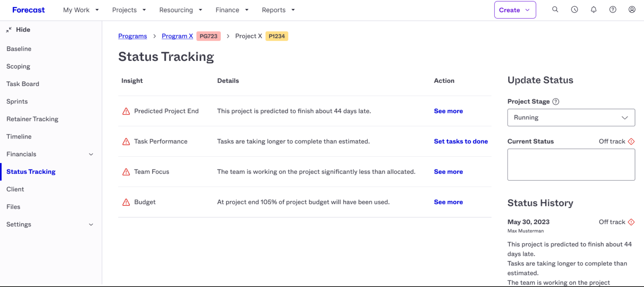Select Status Tracking in the sidebar

click(31, 172)
